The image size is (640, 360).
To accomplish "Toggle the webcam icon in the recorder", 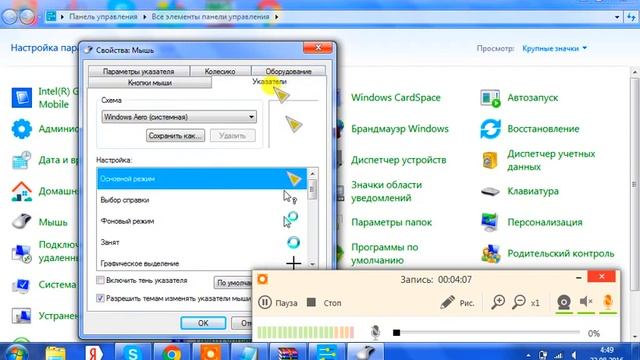I will [x=564, y=302].
